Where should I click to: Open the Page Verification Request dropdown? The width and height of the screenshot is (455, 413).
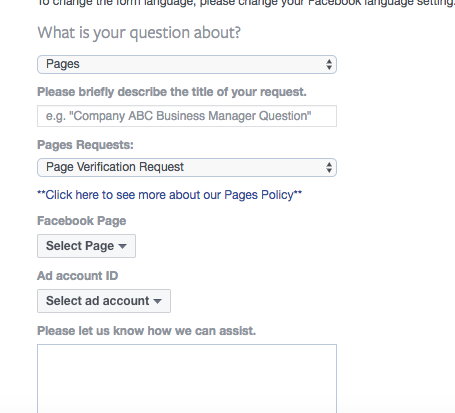click(x=187, y=167)
